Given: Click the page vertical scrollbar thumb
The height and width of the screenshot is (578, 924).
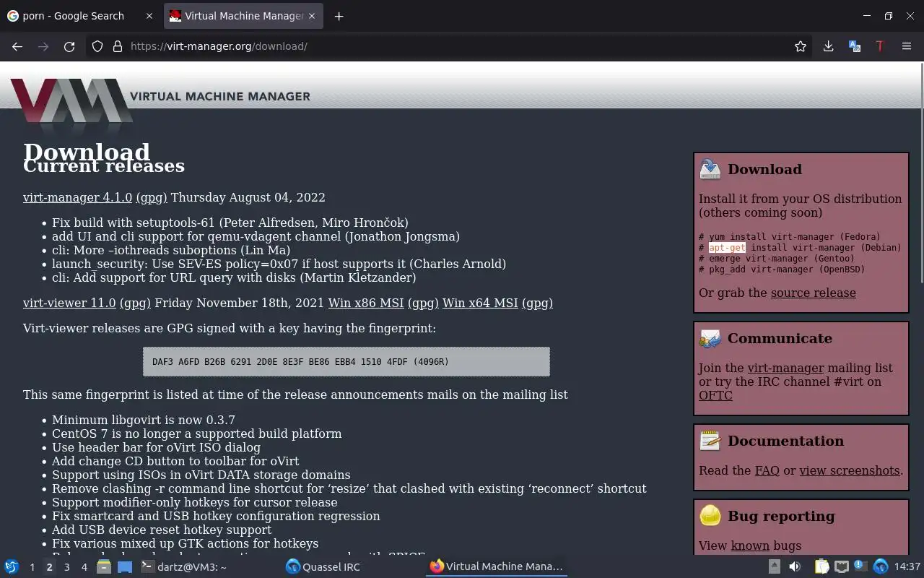Looking at the screenshot, I should (x=920, y=173).
